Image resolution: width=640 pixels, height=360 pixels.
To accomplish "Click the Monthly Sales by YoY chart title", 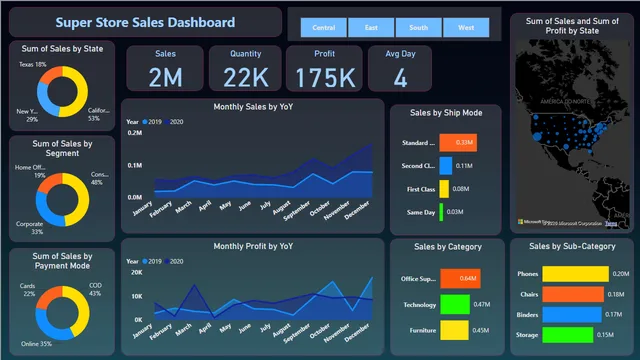I will (253, 107).
